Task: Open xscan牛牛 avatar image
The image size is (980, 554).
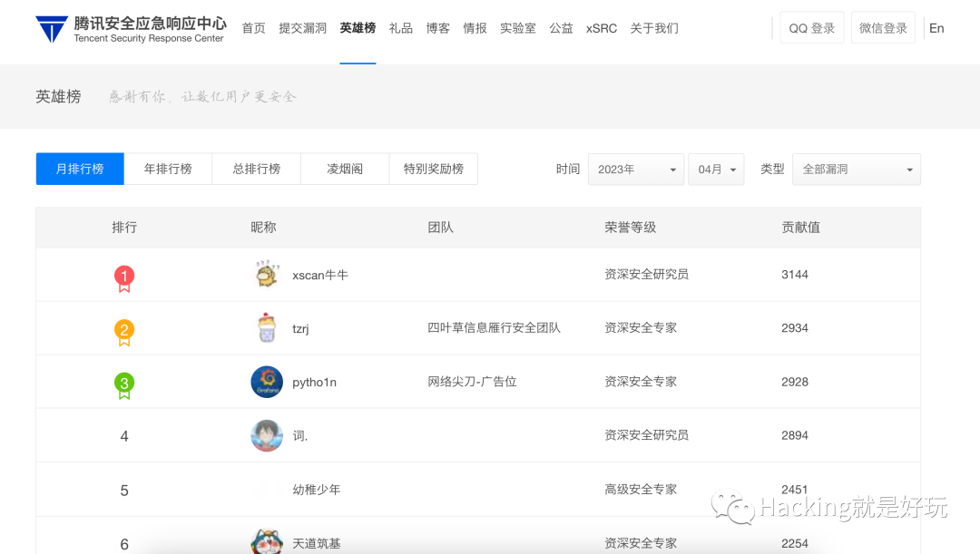Action: point(267,274)
